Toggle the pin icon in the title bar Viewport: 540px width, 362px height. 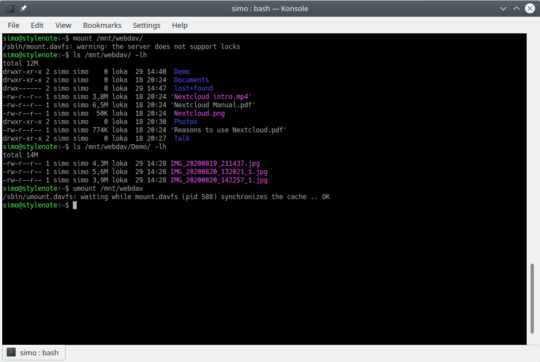click(x=23, y=8)
